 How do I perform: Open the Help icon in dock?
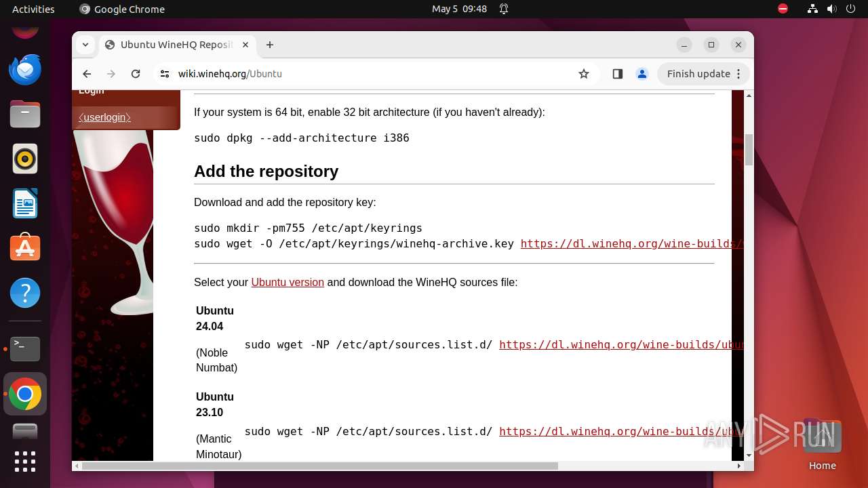point(25,293)
